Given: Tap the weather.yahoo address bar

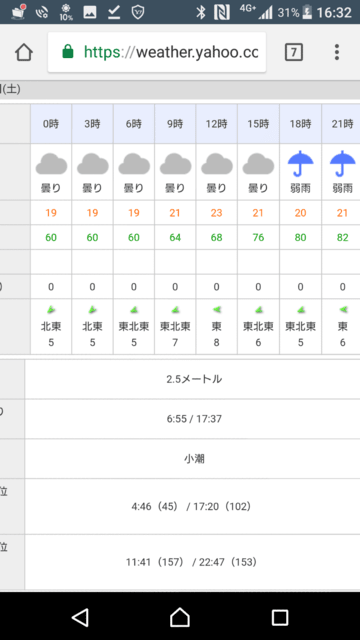Looking at the screenshot, I should tap(157, 52).
